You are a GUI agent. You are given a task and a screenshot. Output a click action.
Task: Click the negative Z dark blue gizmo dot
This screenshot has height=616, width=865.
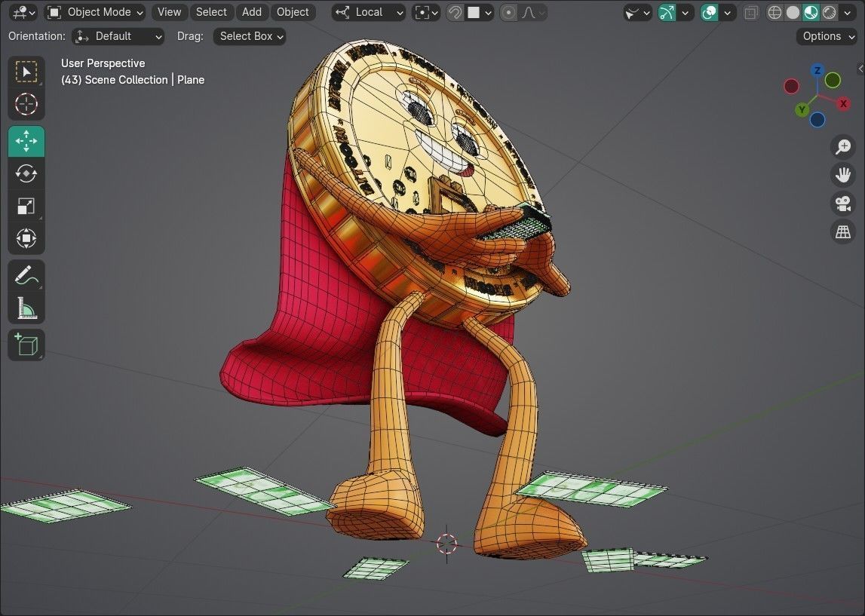click(x=817, y=119)
